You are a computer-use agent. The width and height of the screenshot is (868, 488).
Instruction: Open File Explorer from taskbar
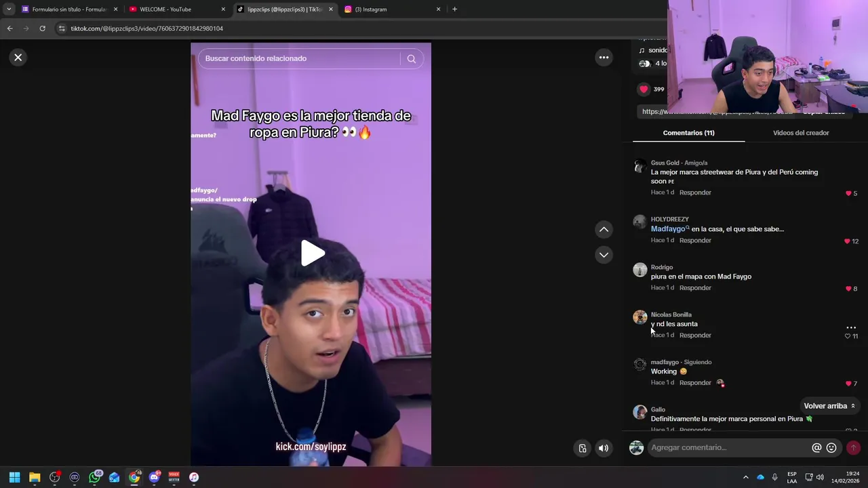35,477
